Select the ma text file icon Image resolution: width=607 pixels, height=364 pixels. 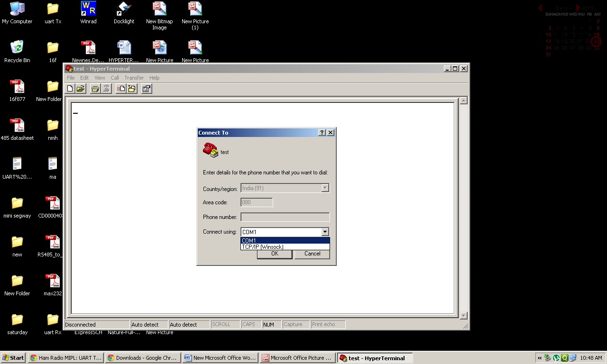(53, 168)
